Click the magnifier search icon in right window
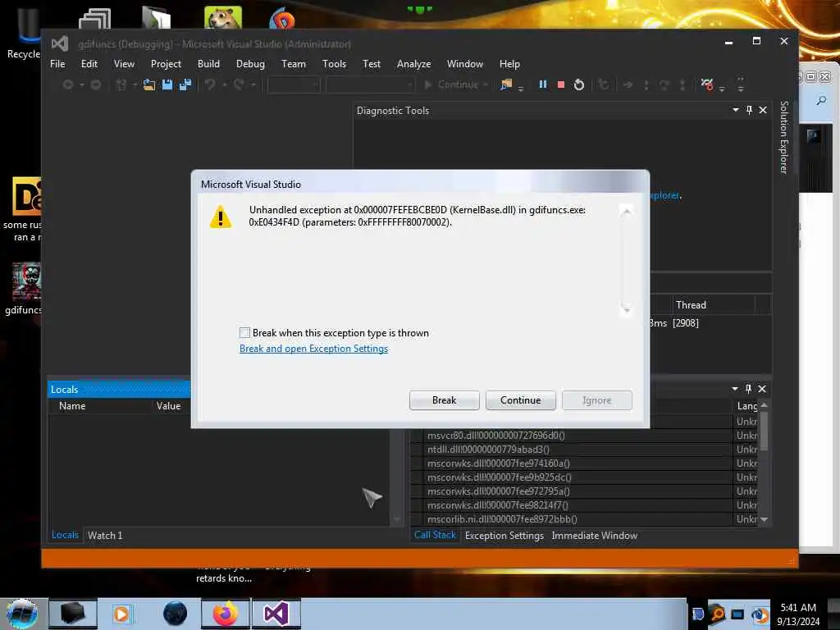Viewport: 840px width, 630px height. pos(821,100)
